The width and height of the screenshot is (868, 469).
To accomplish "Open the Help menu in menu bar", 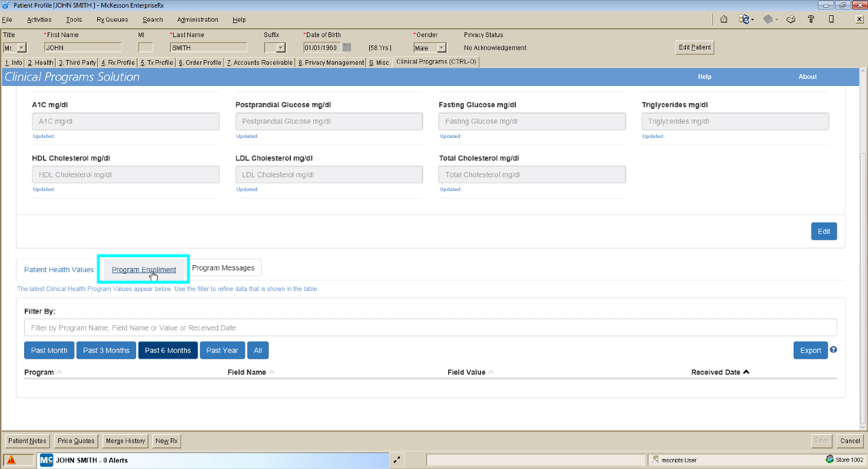I will [x=239, y=19].
